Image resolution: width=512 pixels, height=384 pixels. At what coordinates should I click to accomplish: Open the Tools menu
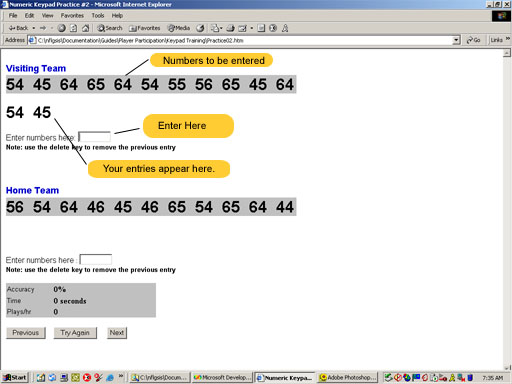(x=98, y=15)
